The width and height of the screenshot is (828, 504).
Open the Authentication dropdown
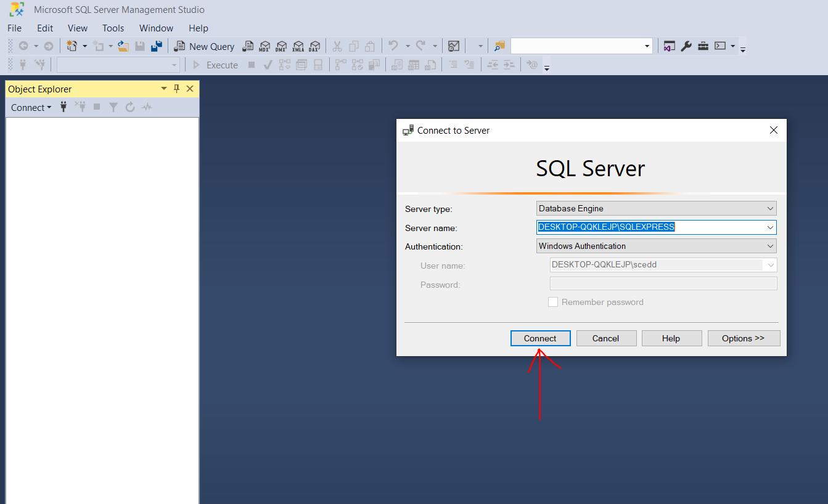point(770,246)
